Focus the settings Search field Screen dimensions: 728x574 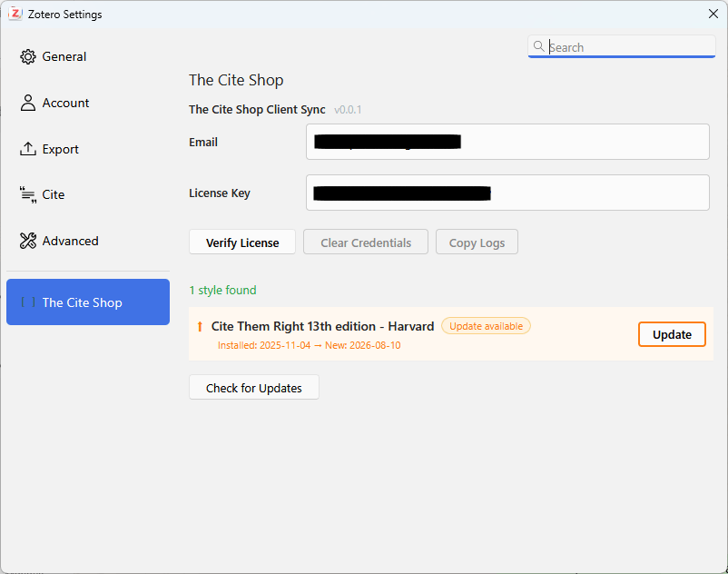(x=621, y=46)
